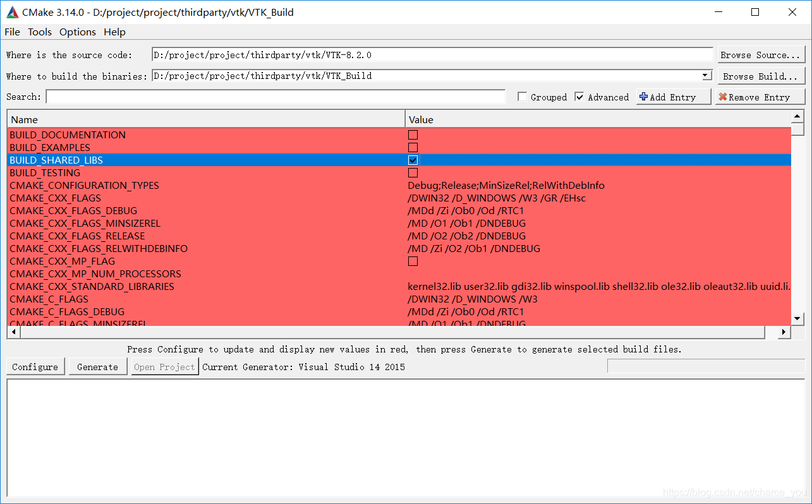Viewport: 812px width, 504px height.
Task: Uncheck BUILD_SHARED_LIBS checkbox
Action: (x=413, y=160)
